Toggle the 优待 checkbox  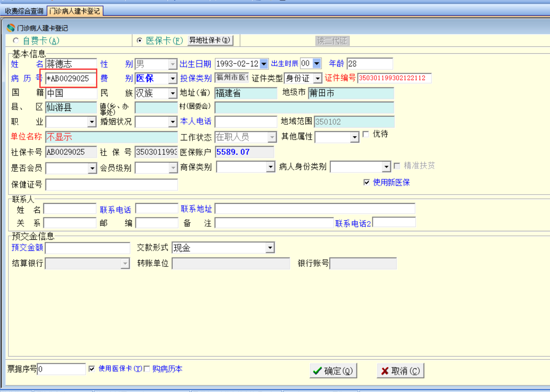click(366, 134)
